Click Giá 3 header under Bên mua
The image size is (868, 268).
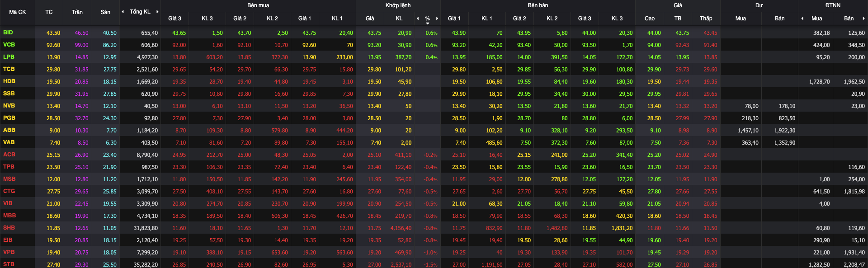click(x=175, y=19)
